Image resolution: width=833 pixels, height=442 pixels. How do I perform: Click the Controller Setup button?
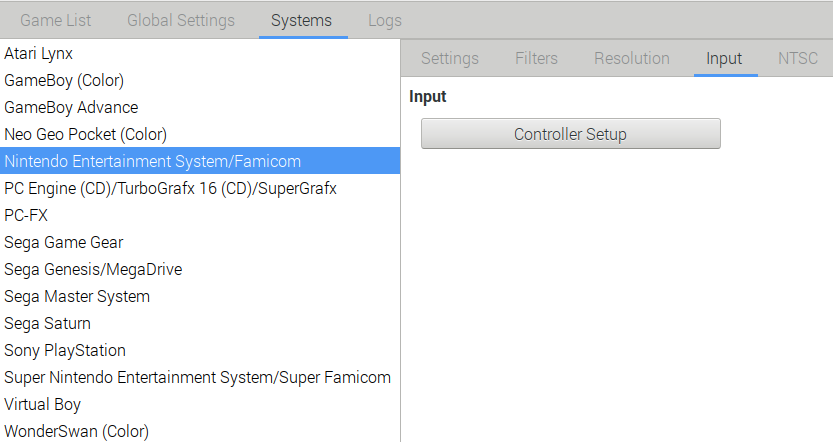click(571, 134)
